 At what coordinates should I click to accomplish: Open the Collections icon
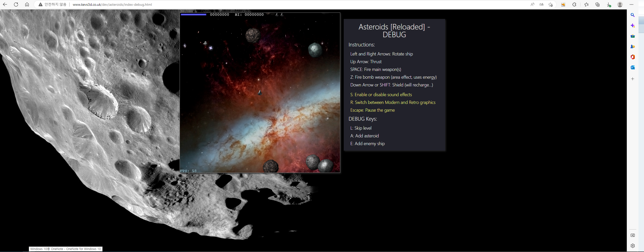coord(597,4)
